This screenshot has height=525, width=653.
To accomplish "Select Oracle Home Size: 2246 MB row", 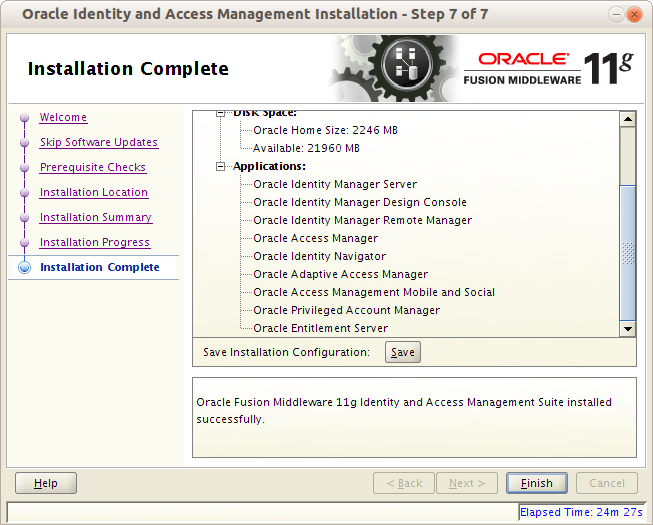I will 325,130.
